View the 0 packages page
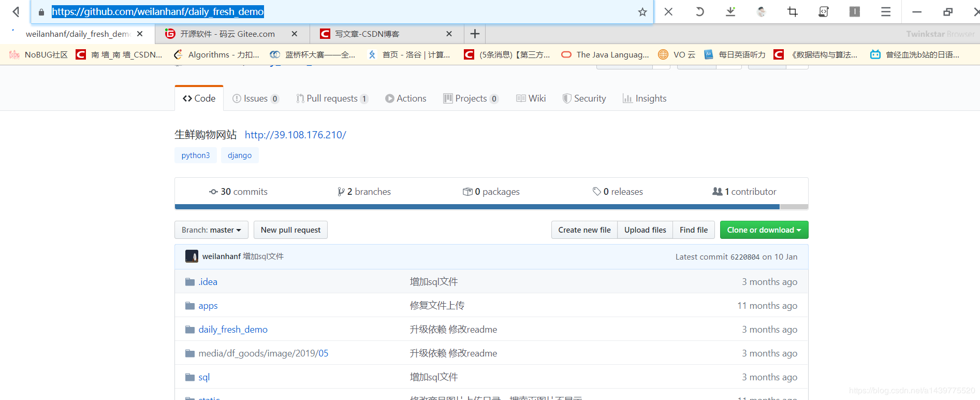This screenshot has height=400, width=980. (491, 192)
